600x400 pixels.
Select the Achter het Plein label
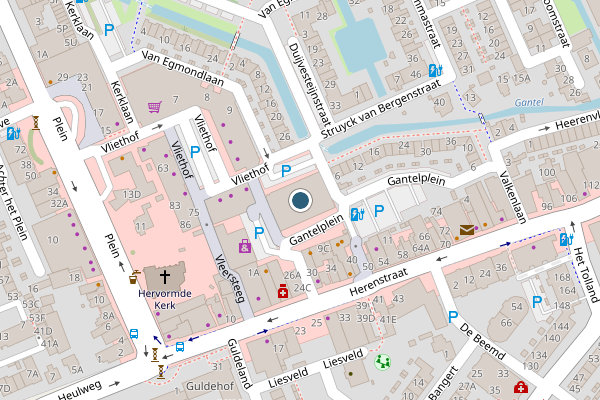pos(14,202)
